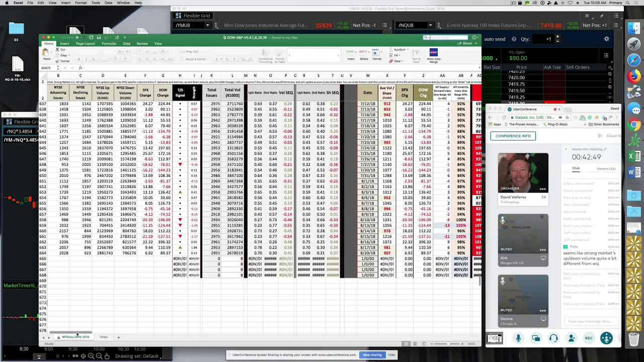Open the Page Layout ribbon tab
This screenshot has height=362, width=644.
[x=85, y=44]
